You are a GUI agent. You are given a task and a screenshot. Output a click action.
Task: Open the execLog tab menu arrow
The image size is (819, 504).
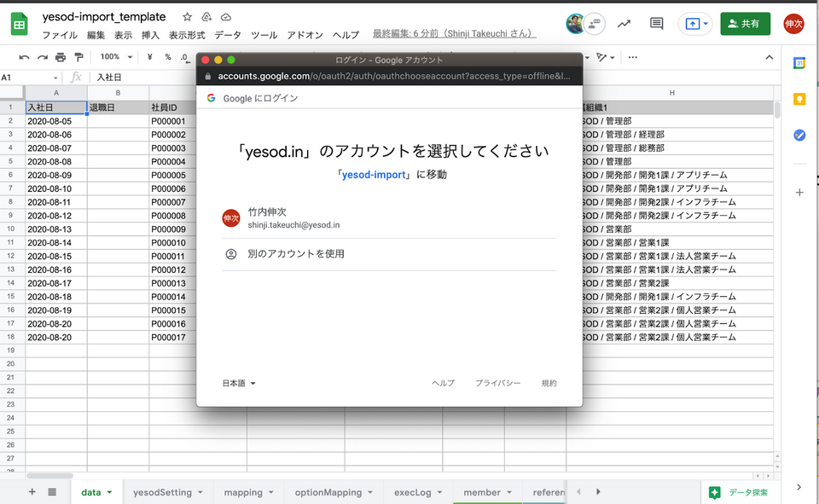[440, 493]
